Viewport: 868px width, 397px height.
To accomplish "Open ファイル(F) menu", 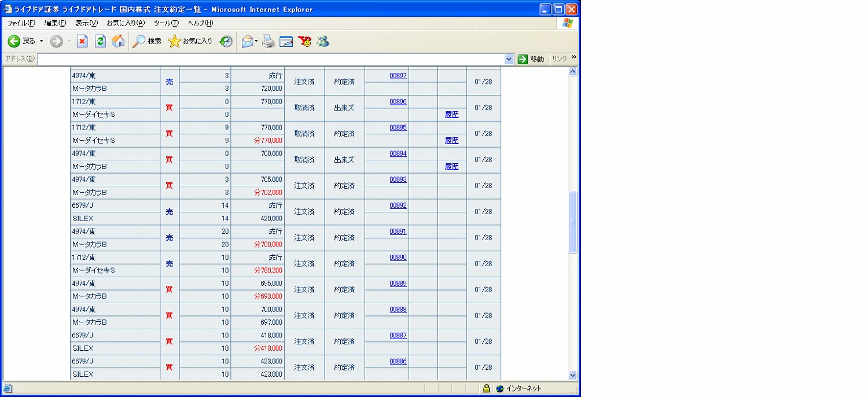I will click(21, 23).
